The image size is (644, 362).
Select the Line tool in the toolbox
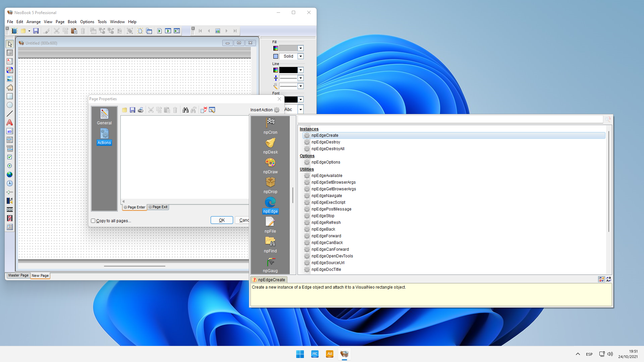[x=10, y=114]
